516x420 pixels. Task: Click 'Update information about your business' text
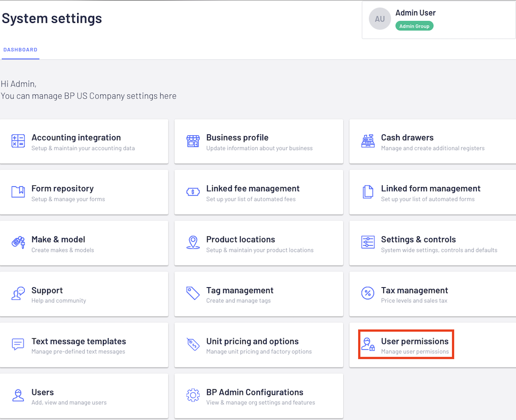click(x=259, y=148)
